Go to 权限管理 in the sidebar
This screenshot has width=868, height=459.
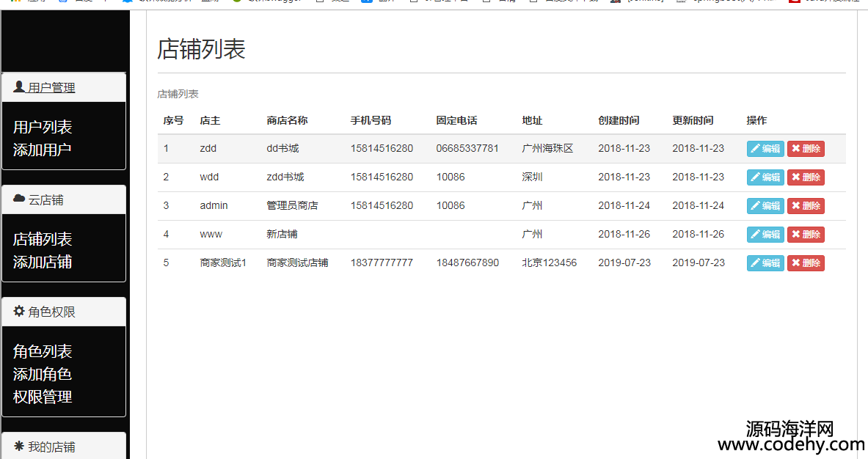tap(43, 397)
